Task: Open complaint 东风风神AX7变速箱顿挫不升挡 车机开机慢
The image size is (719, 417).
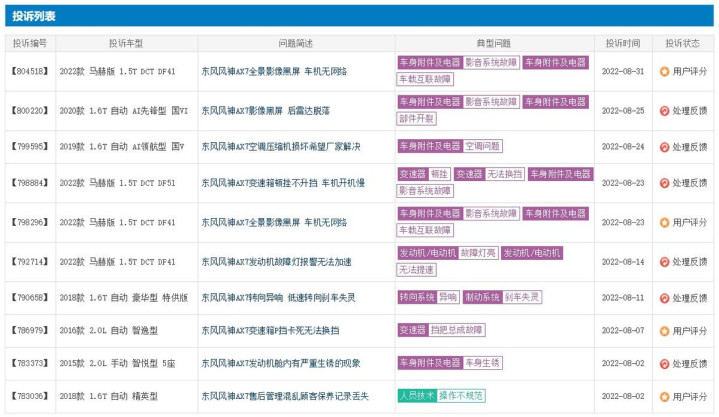Action: click(x=283, y=183)
